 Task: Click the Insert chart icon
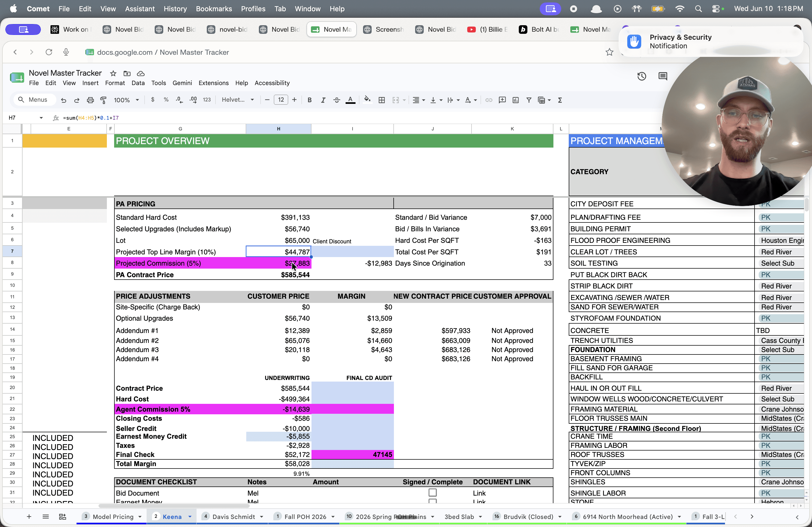(x=516, y=100)
